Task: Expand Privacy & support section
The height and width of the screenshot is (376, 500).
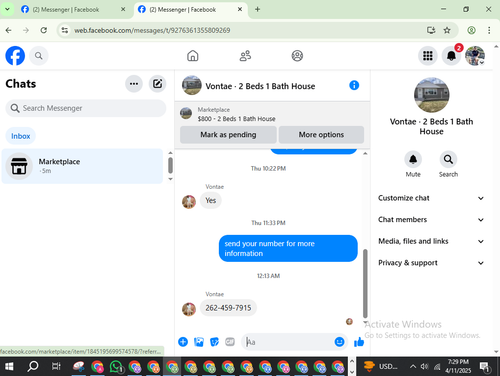Action: click(431, 263)
